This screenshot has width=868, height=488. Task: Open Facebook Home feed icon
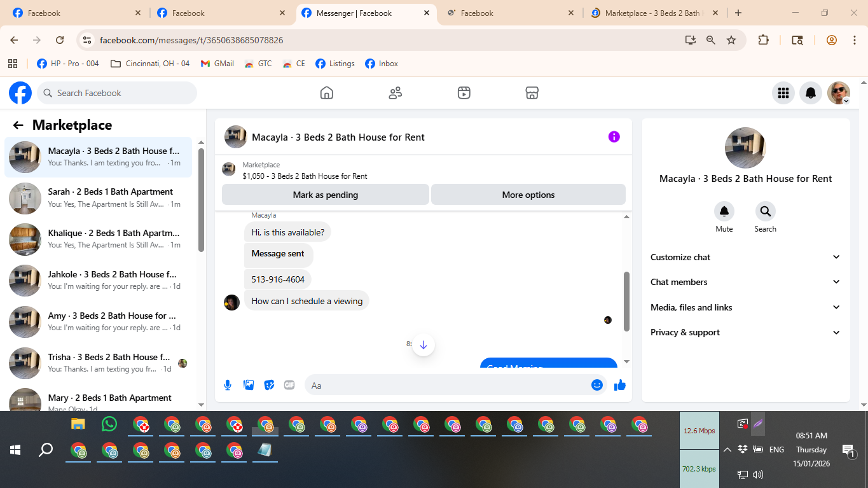[x=326, y=93]
